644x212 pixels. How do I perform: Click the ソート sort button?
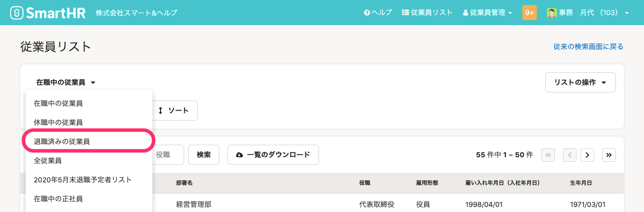click(174, 111)
